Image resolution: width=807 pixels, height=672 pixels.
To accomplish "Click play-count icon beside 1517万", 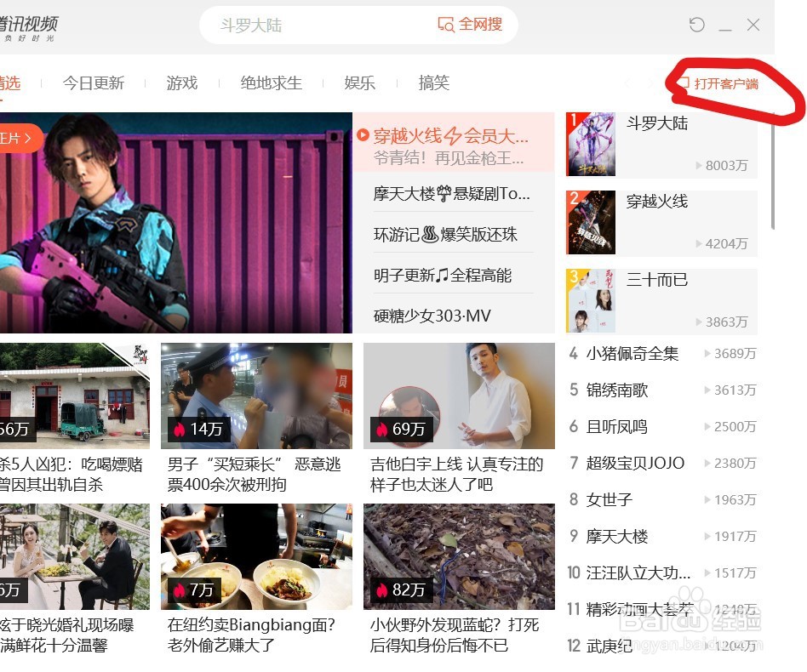I will [707, 573].
